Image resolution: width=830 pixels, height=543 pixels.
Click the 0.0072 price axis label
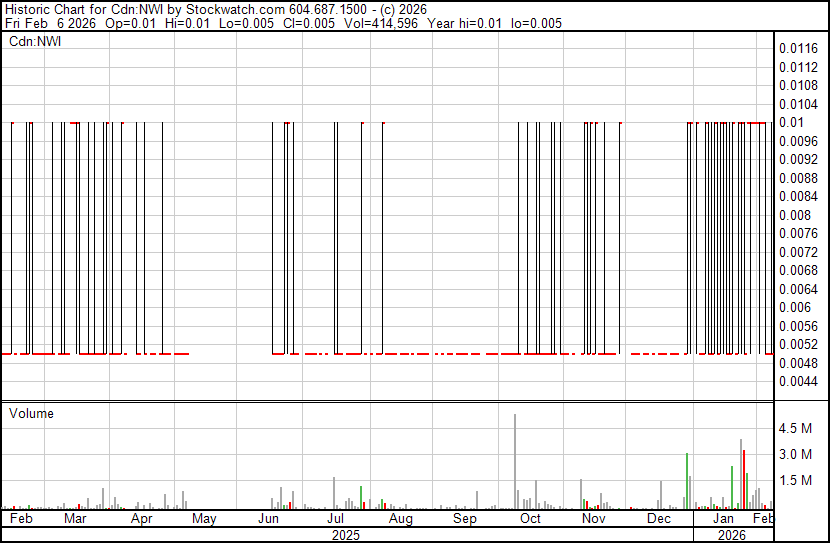[798, 252]
